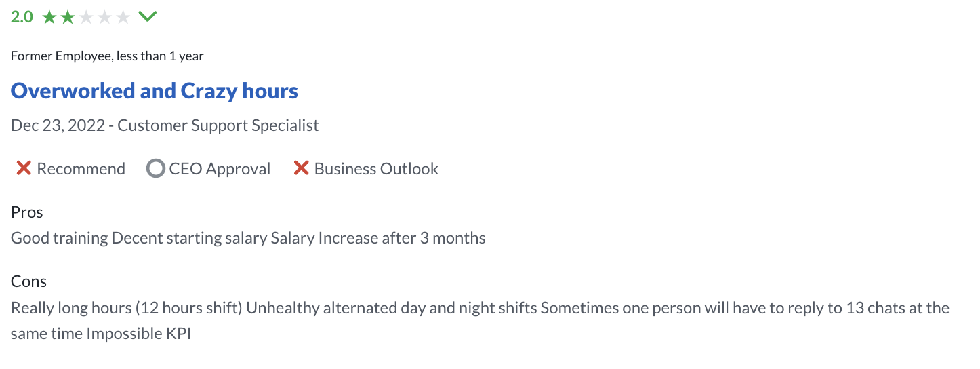The height and width of the screenshot is (369, 980).
Task: Expand the rating breakdown chevron
Action: click(147, 16)
